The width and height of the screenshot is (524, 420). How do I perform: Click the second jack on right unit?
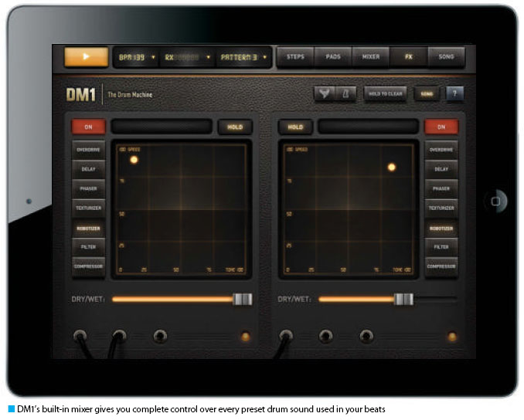tap(326, 336)
